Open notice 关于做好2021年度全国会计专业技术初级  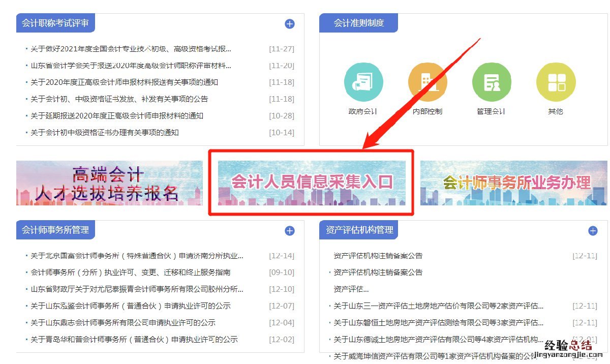(x=131, y=49)
